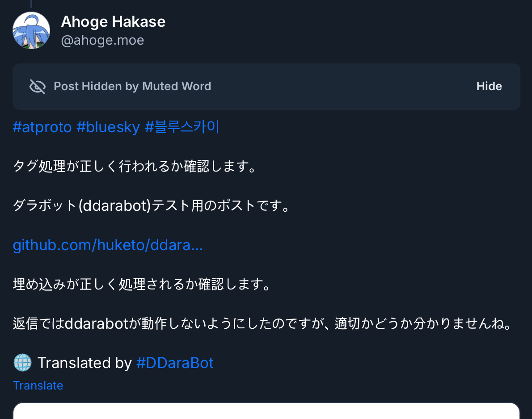Open the @ahoge.moe handle link

[x=102, y=40]
